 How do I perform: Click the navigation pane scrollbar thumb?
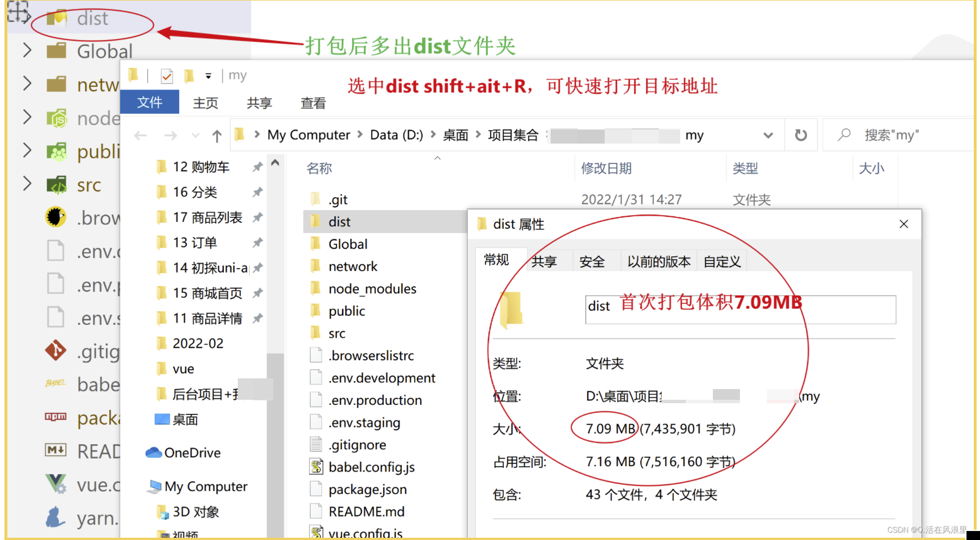[x=275, y=445]
